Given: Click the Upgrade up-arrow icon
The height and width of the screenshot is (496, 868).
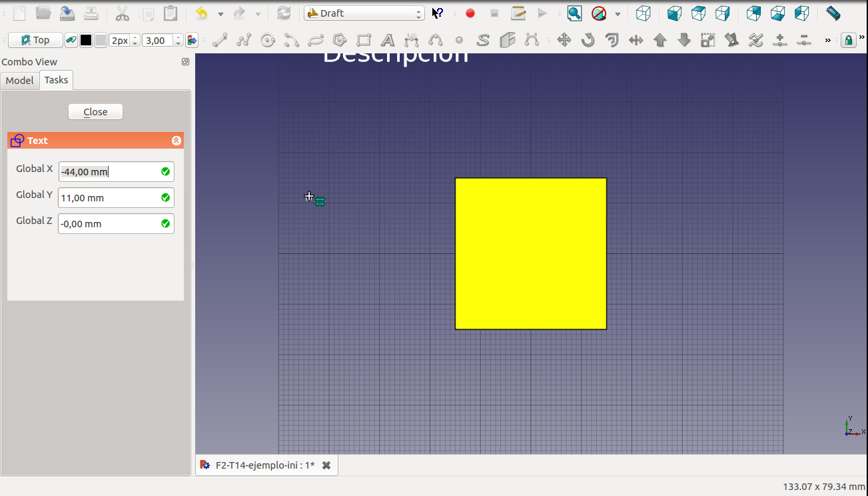Looking at the screenshot, I should pos(660,41).
